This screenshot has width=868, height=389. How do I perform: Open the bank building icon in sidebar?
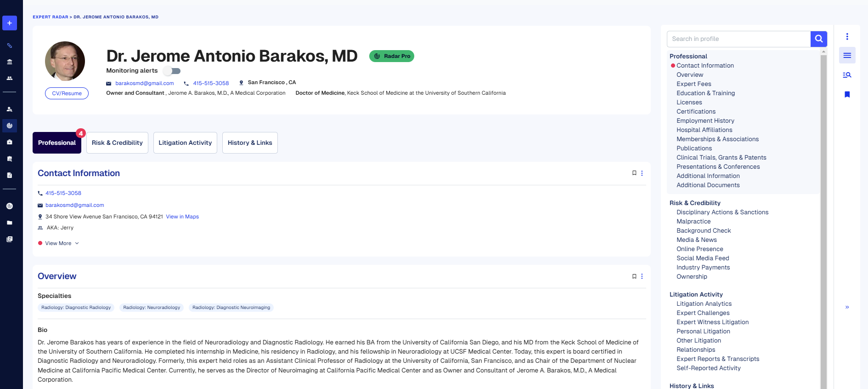coord(10,62)
